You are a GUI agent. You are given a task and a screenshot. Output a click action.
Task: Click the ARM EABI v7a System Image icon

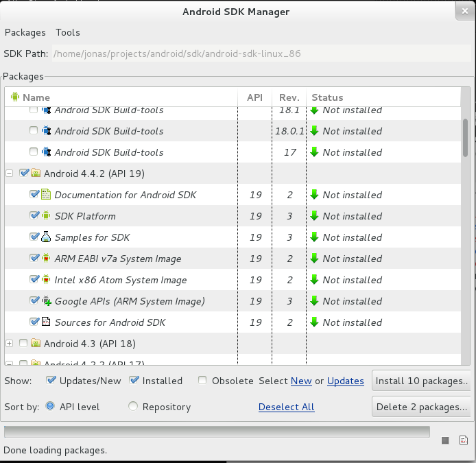point(46,258)
